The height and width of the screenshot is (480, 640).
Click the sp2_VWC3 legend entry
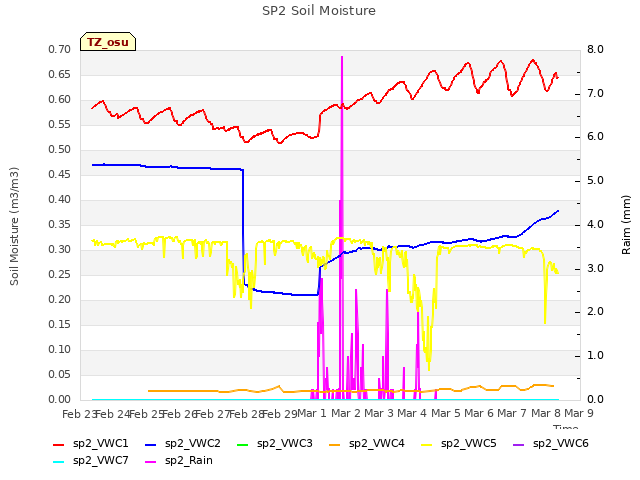(275, 443)
